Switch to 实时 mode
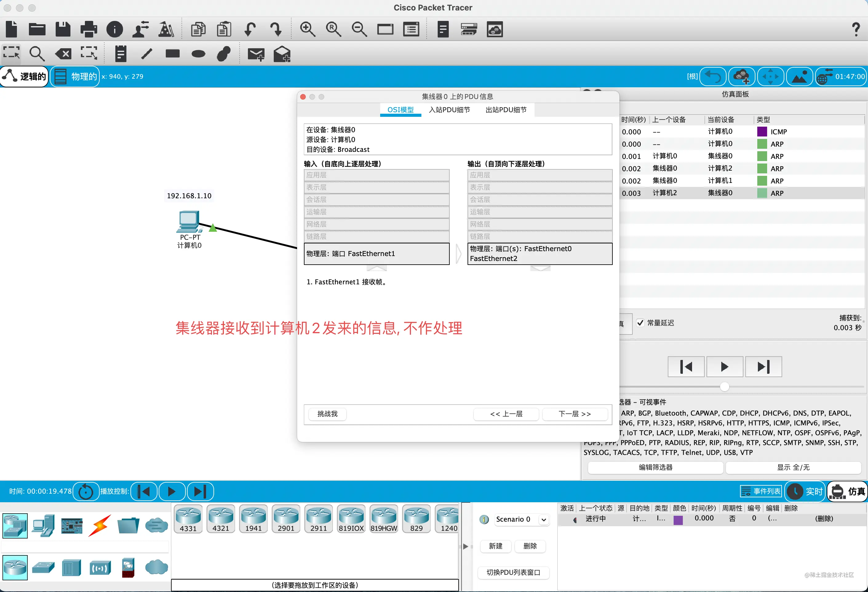The image size is (868, 592). coord(805,491)
